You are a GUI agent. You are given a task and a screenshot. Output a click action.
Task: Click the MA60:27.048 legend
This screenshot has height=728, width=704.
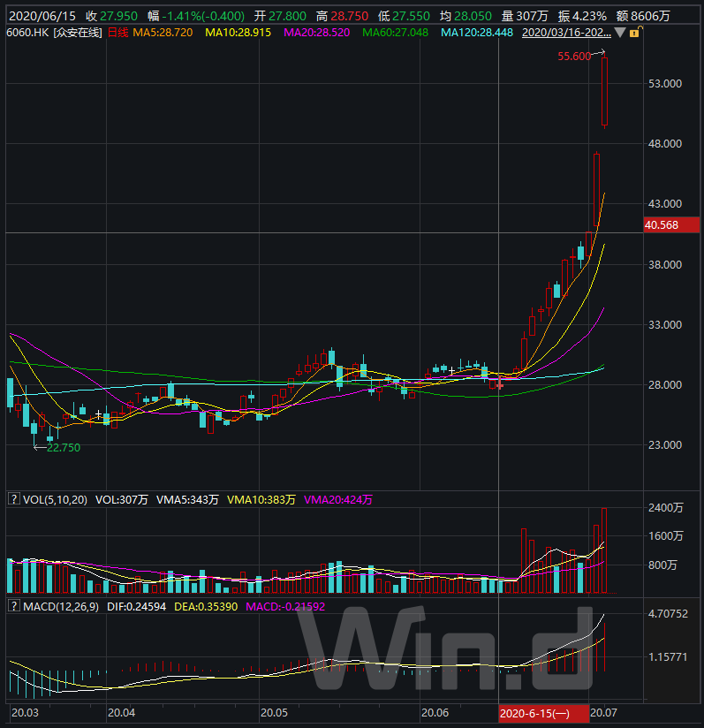[x=395, y=33]
